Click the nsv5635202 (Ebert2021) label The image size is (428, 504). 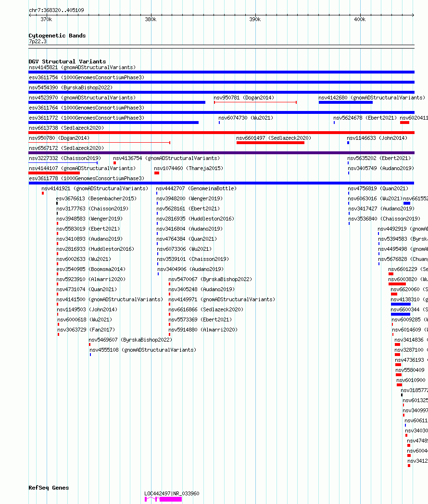[379, 159]
